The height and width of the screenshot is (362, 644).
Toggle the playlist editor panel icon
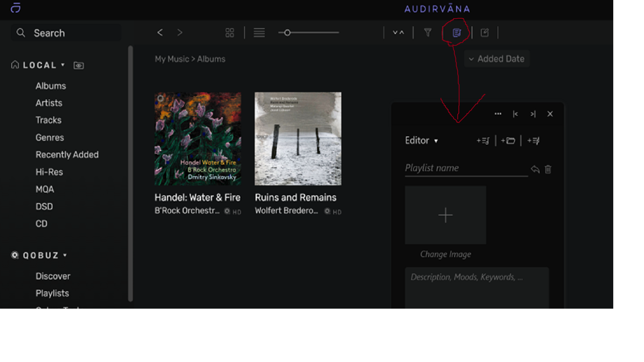point(456,33)
